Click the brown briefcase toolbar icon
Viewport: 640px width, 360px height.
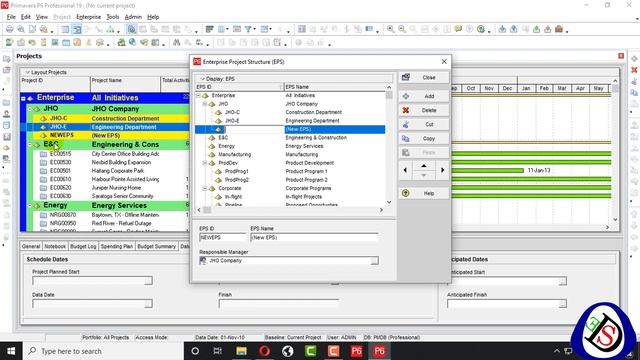click(x=559, y=29)
